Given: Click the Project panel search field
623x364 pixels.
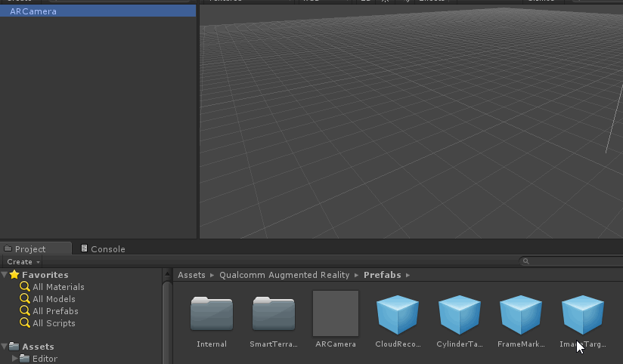Looking at the screenshot, I should (572, 261).
